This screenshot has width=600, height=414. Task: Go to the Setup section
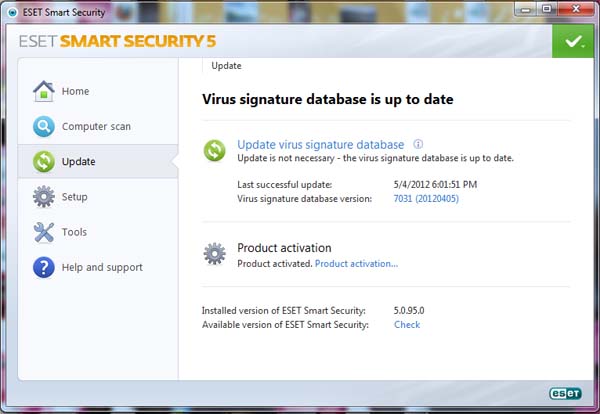[x=75, y=197]
